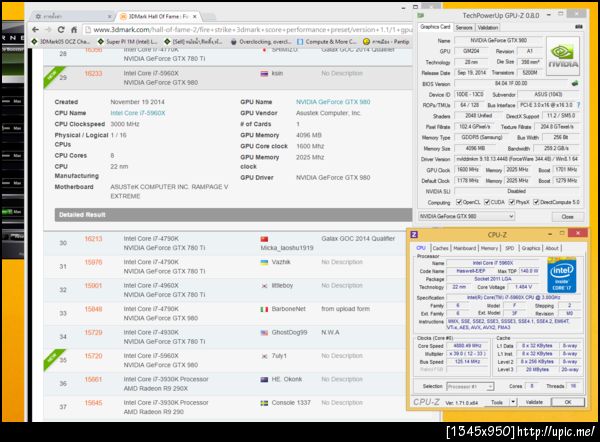Click Thailand flag next to ksin
Image resolution: width=600 pixels, height=442 pixels.
264,73
